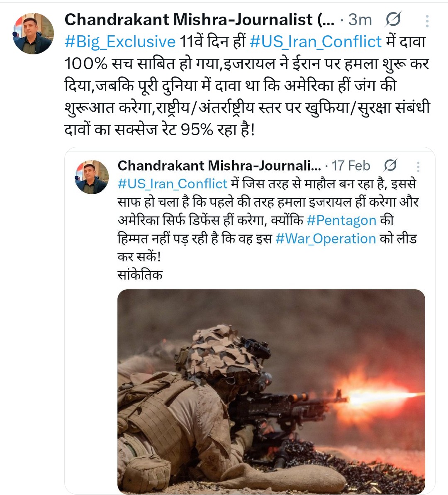Image resolution: width=448 pixels, height=495 pixels.
Task: Open more options menu on top tweet
Action: tap(427, 21)
